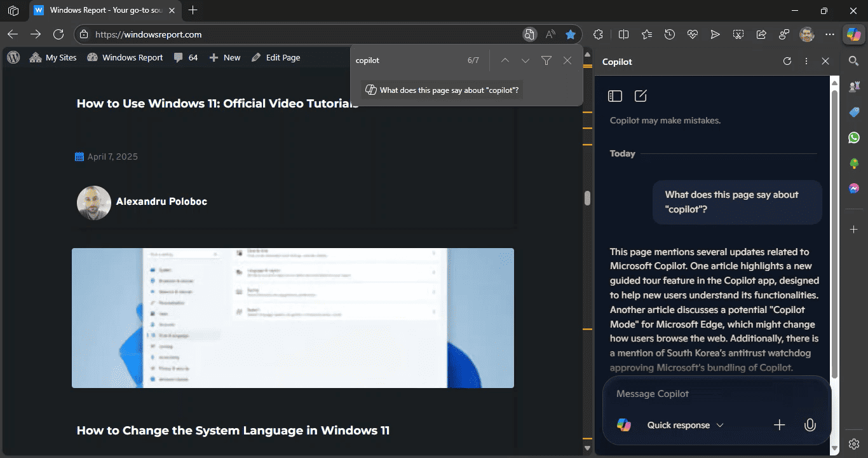Open My Sites admin menu
Viewport: 868px width, 458px height.
pos(53,57)
